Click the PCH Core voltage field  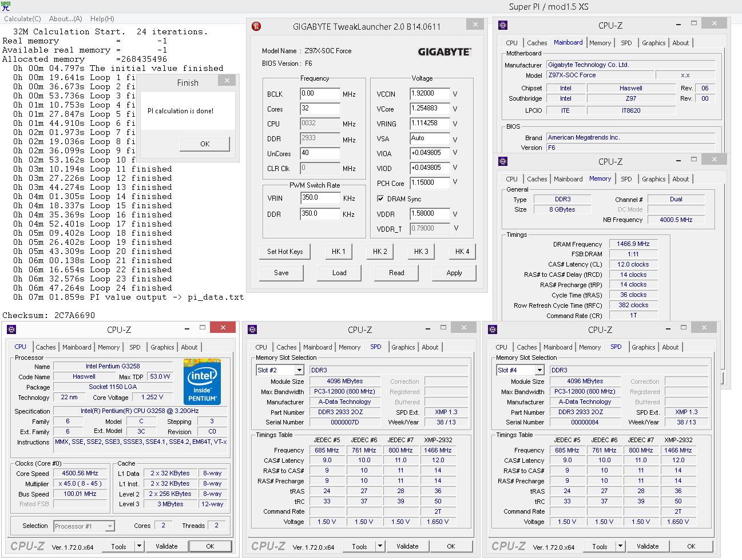click(x=430, y=183)
